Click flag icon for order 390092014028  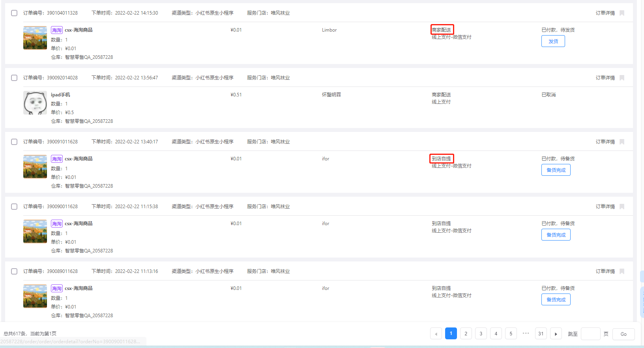(622, 78)
